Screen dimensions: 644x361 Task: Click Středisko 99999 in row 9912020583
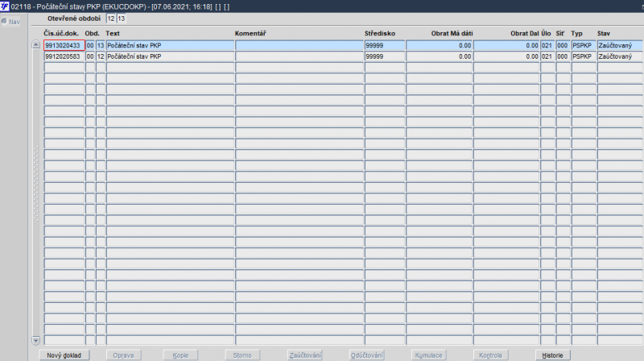(x=385, y=56)
